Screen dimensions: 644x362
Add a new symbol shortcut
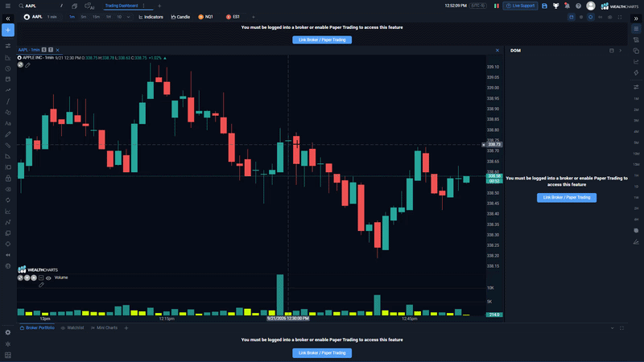(x=254, y=17)
